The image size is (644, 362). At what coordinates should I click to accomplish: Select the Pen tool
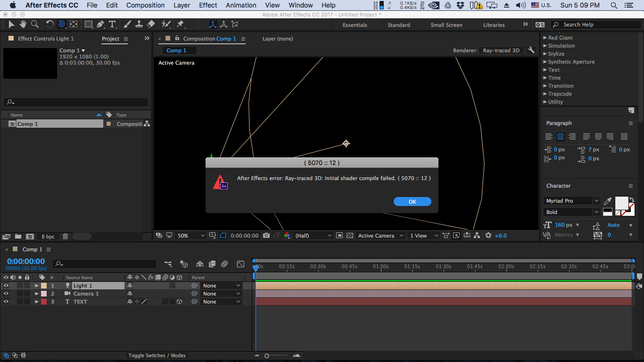100,24
